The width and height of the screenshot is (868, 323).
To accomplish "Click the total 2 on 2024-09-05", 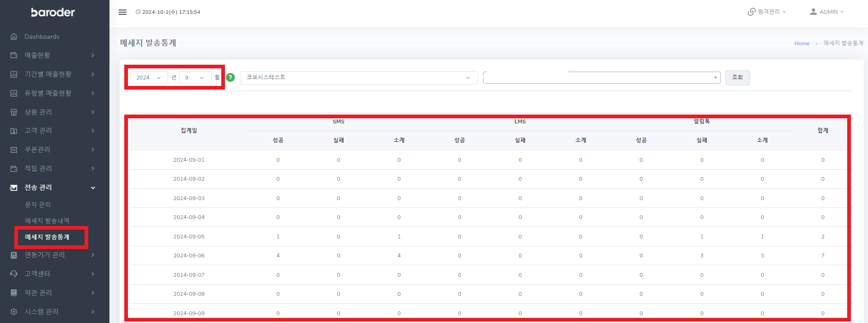I will (823, 237).
